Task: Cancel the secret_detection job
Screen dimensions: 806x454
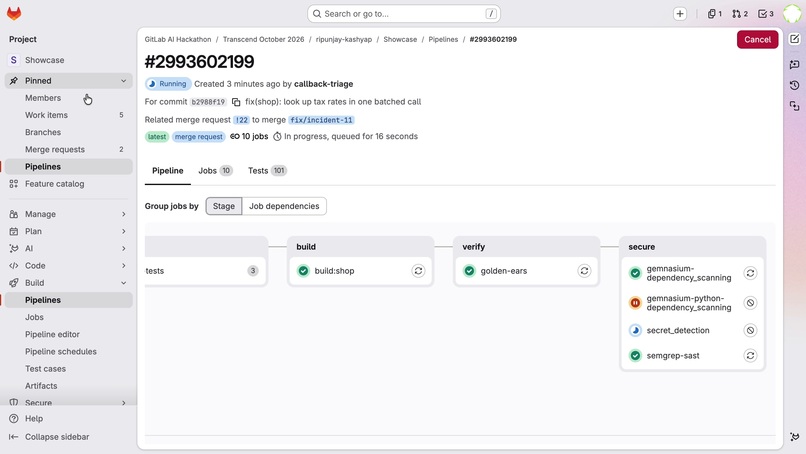Action: click(750, 330)
